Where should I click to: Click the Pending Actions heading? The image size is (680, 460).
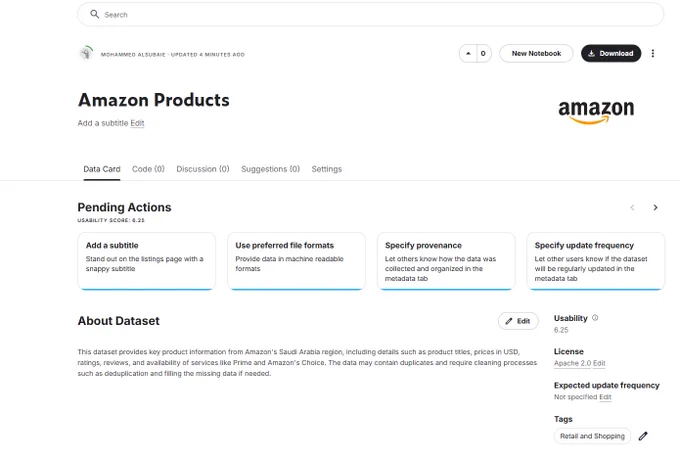[124, 207]
